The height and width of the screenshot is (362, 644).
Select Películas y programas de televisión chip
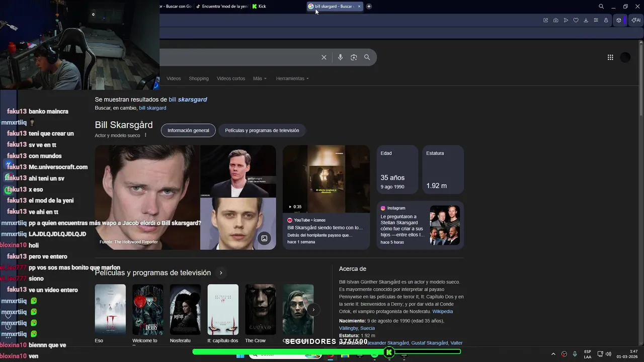(x=262, y=131)
